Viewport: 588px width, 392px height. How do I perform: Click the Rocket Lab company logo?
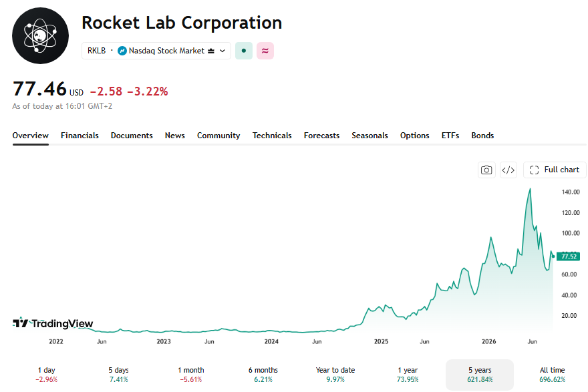pyautogui.click(x=41, y=36)
